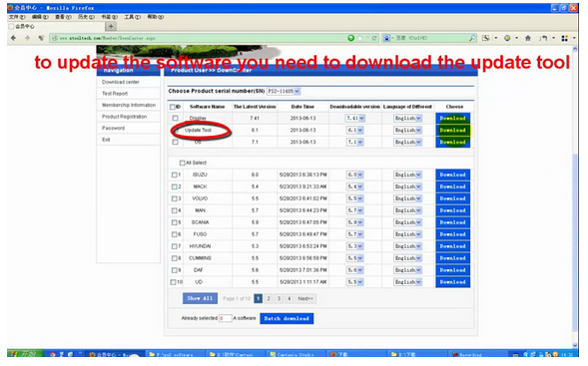Open Test Report in navigation

tap(115, 94)
